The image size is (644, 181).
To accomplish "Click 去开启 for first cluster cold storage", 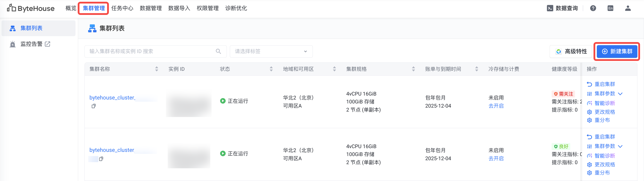I will click(x=496, y=106).
